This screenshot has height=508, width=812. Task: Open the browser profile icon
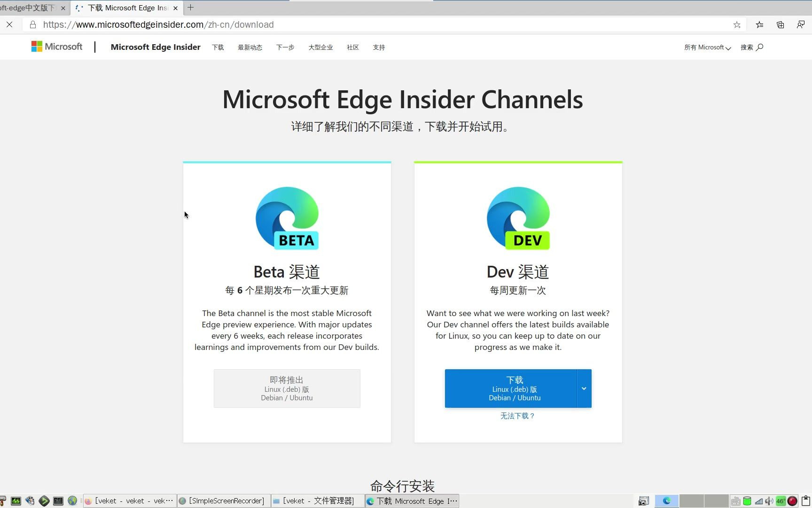point(801,25)
